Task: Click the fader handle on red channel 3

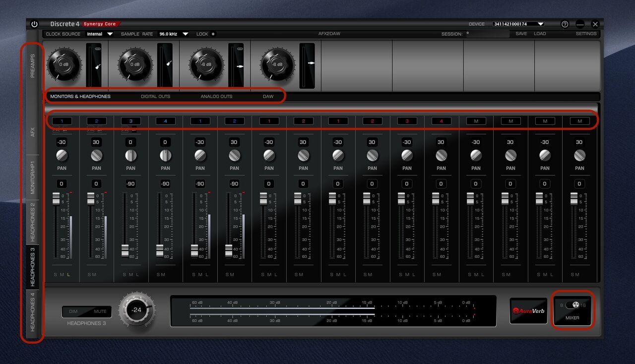Action: click(401, 198)
